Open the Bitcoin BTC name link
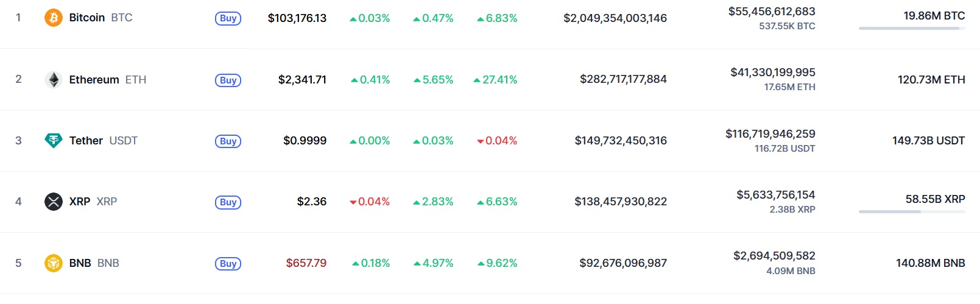The height and width of the screenshot is (304, 980). [100, 18]
